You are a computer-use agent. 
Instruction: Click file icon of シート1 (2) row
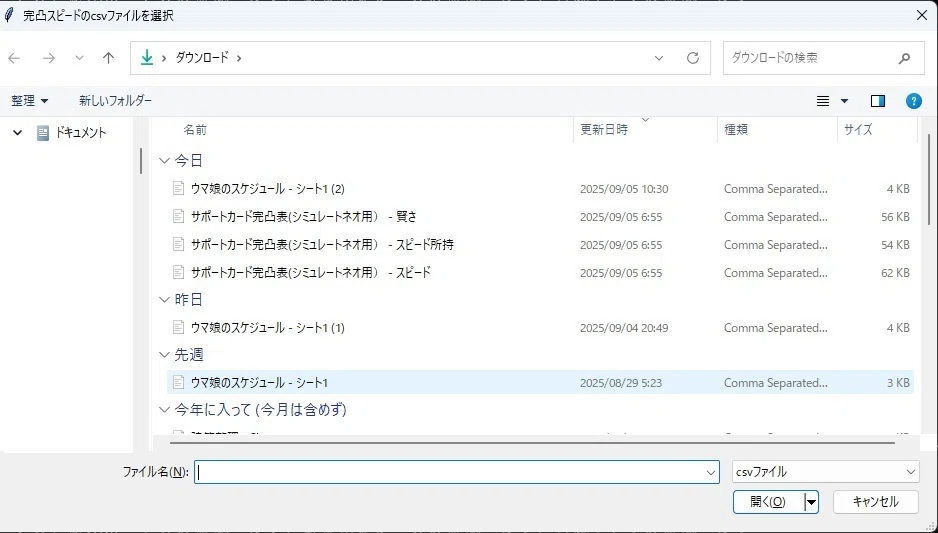coord(178,188)
